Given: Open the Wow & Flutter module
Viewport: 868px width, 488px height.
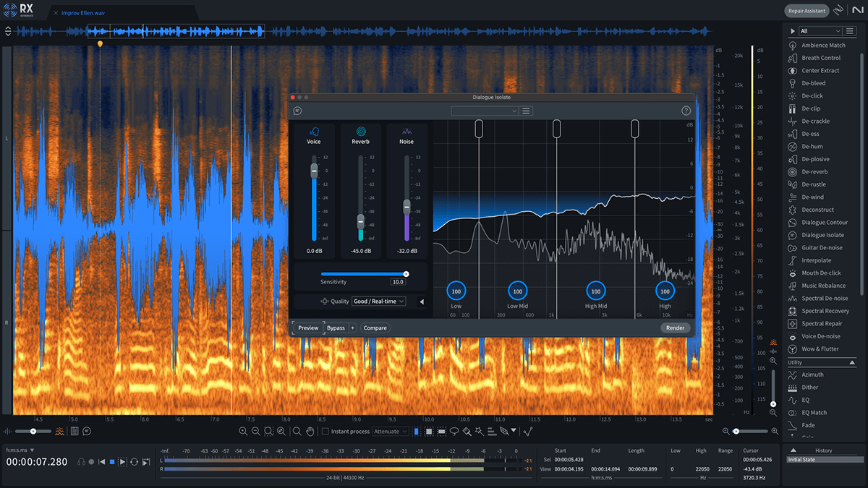Looking at the screenshot, I should (x=814, y=349).
